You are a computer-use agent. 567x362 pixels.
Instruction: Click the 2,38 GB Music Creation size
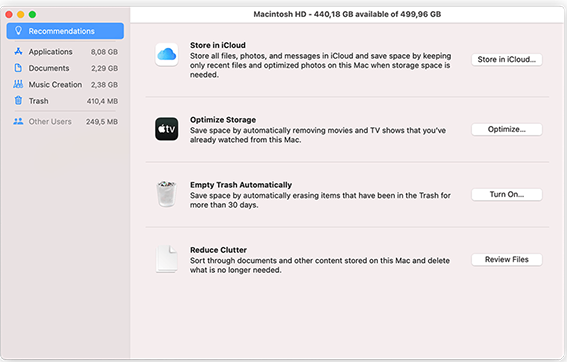coord(104,85)
